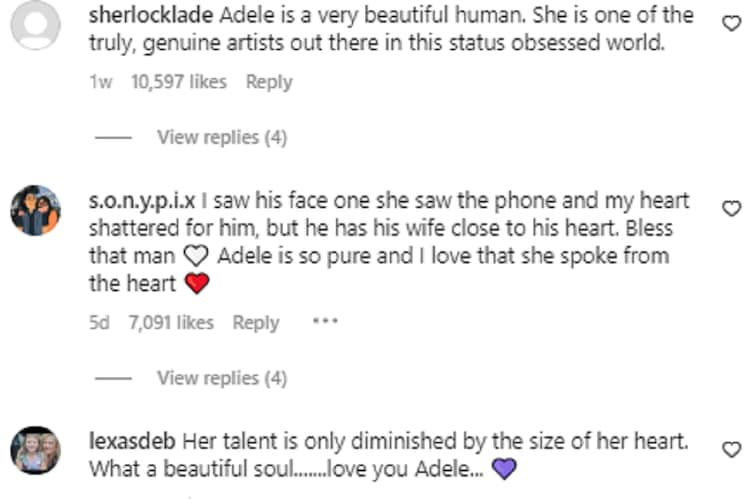750x499 pixels.
Task: Open lexasdeb's profile picture
Action: tap(36, 451)
